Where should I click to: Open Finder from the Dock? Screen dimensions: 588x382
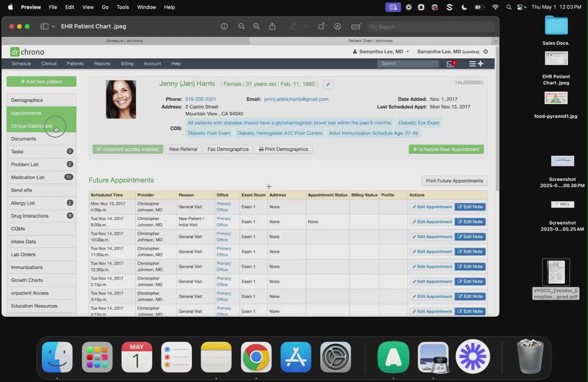(57, 357)
